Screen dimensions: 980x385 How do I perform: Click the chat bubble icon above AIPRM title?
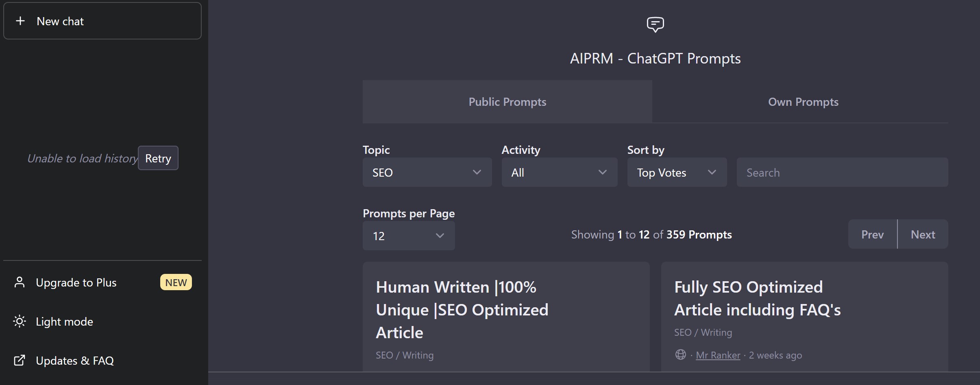(655, 24)
